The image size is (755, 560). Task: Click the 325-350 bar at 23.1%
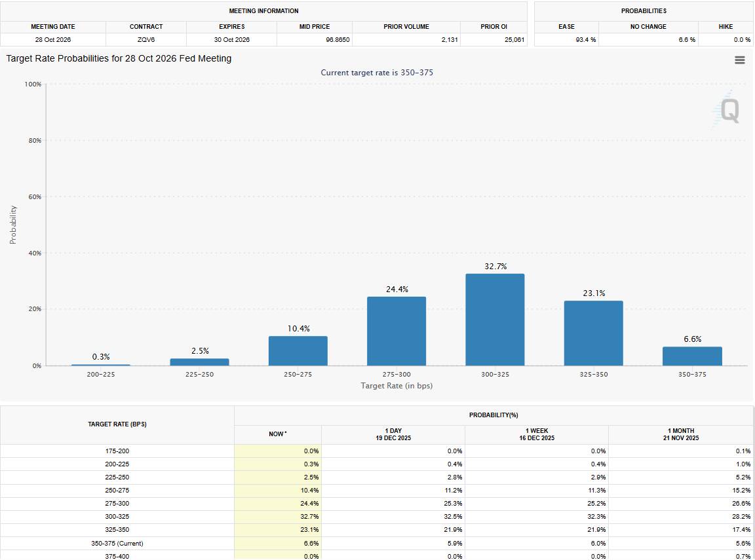[x=593, y=333]
